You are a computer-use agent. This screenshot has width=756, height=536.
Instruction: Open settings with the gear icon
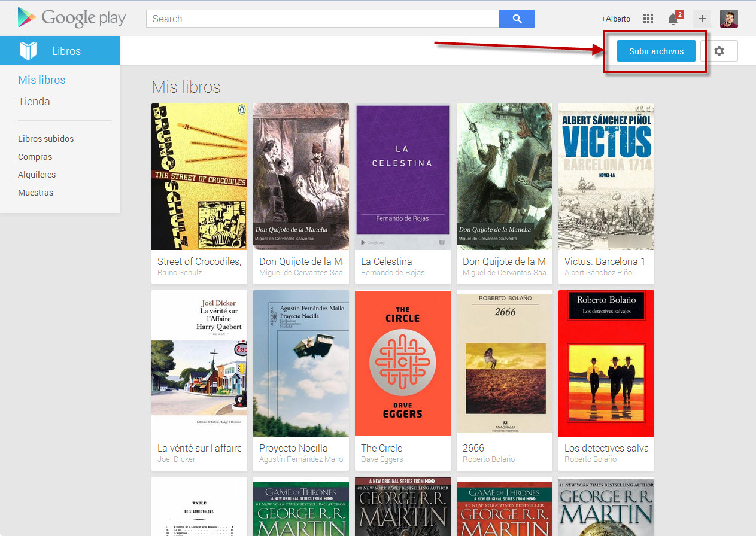pyautogui.click(x=719, y=51)
